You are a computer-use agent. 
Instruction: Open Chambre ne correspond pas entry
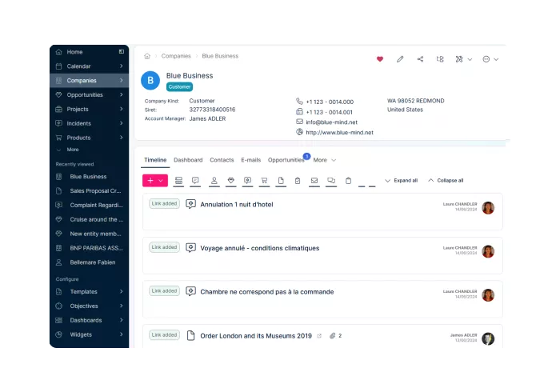coord(266,292)
